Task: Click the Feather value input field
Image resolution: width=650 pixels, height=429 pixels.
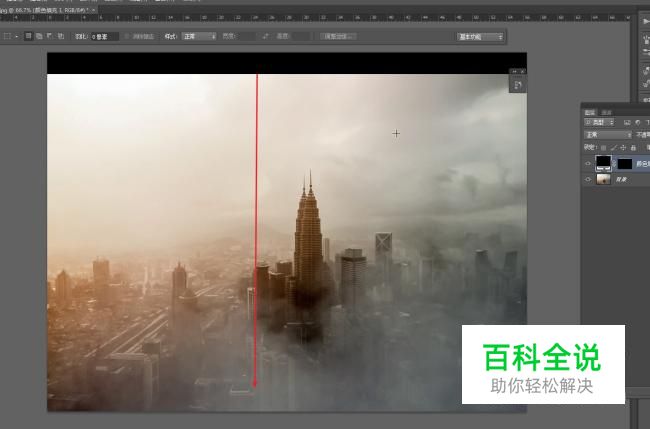Action: coord(104,36)
